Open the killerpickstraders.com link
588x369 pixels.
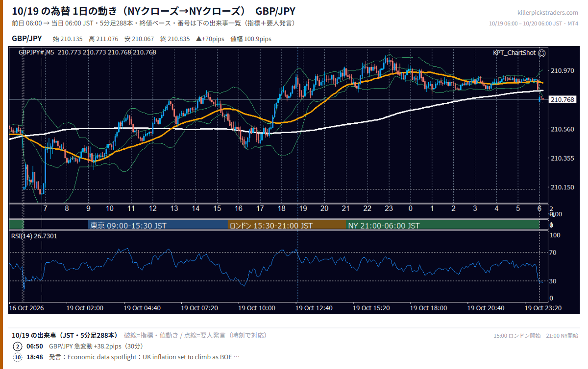pos(547,12)
